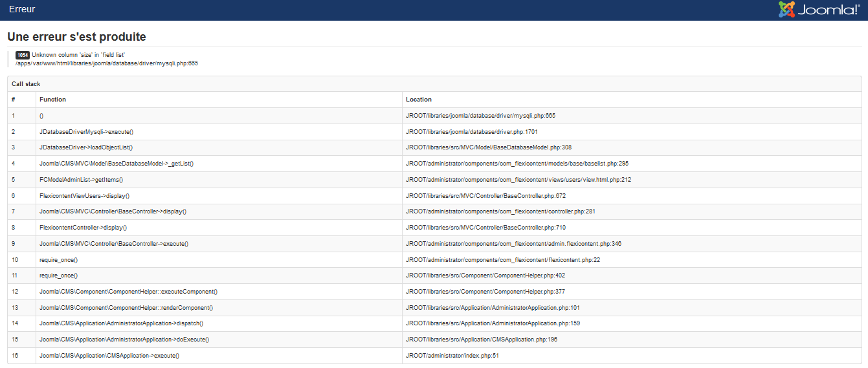
Task: Click the FlexicontentController->display() entry
Action: pos(83,228)
